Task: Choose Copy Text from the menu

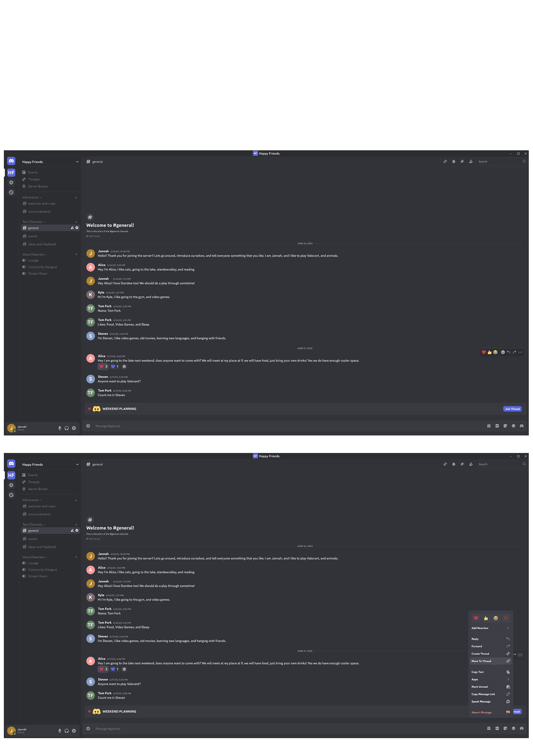Action: [491, 672]
